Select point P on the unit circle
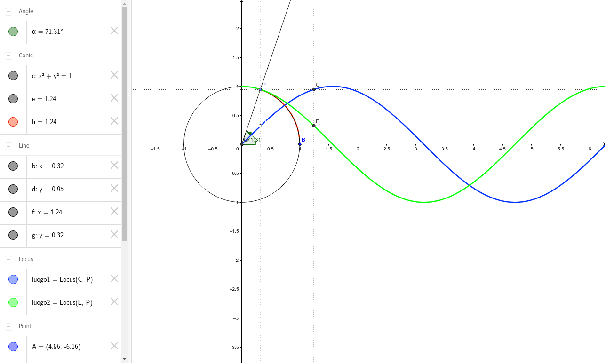 coord(260,89)
